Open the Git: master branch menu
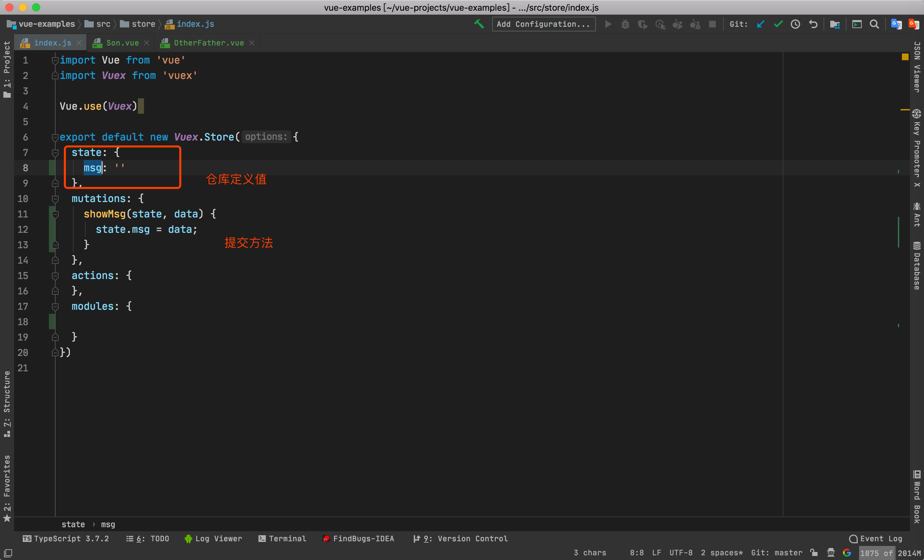The height and width of the screenshot is (560, 924). click(x=777, y=553)
